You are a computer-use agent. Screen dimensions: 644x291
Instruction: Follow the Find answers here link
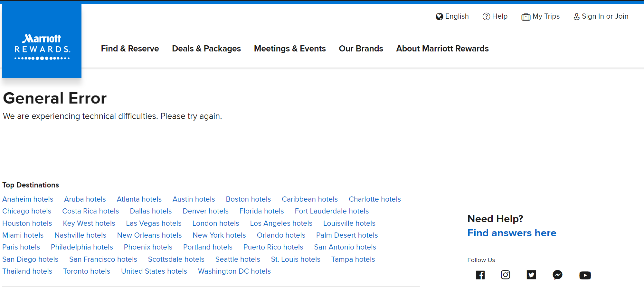click(512, 233)
